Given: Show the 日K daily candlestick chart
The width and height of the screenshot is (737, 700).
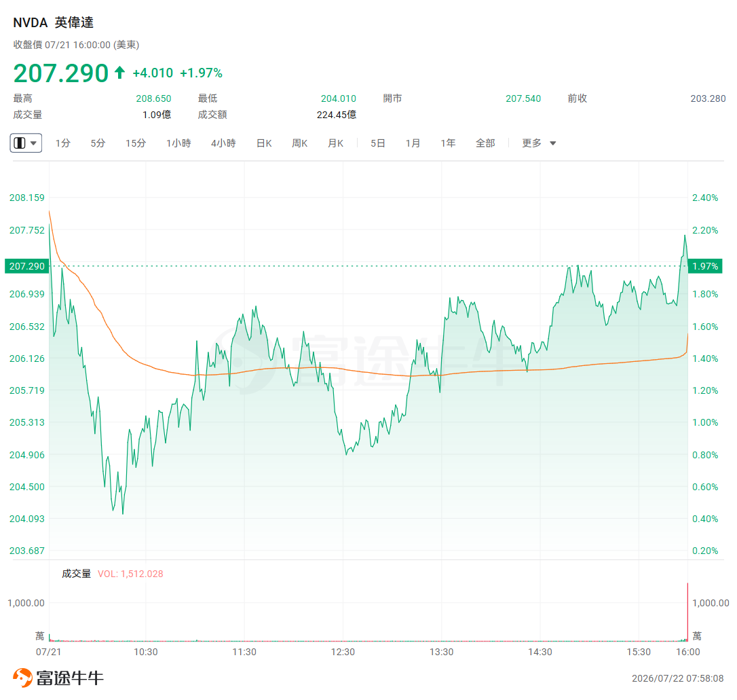Looking at the screenshot, I should (264, 143).
